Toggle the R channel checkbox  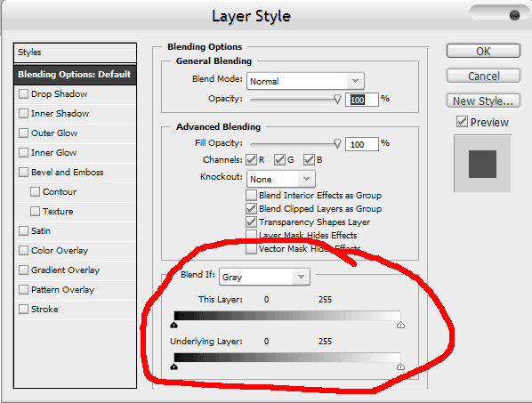(252, 160)
